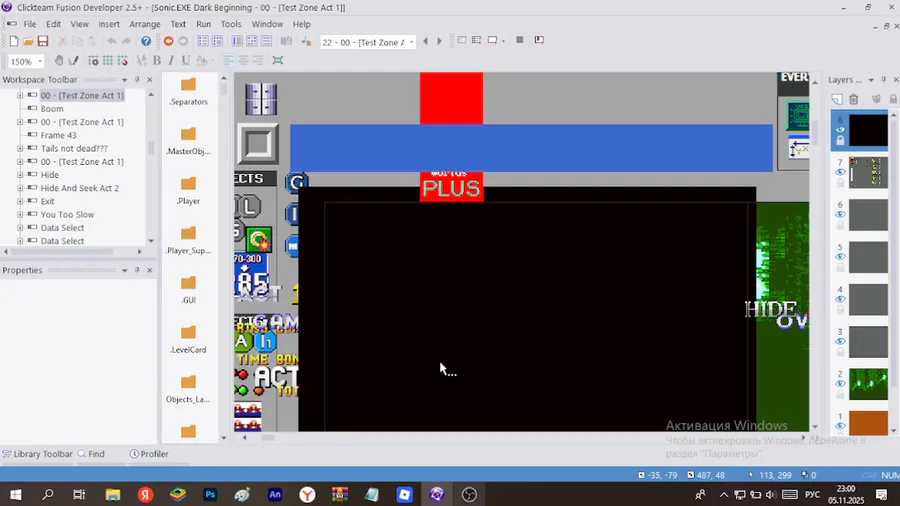Open Windows Start menu
Viewport: 900px width, 506px height.
15,495
